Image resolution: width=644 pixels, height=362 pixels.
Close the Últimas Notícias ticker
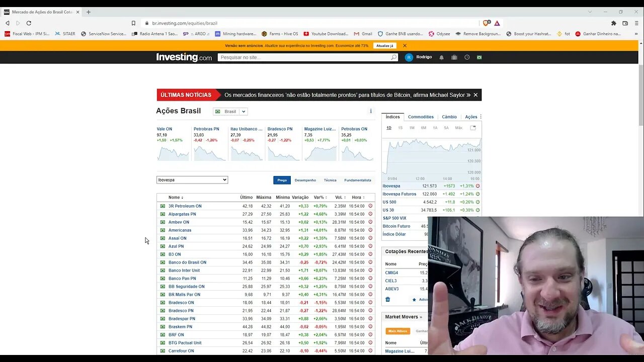tap(475, 95)
